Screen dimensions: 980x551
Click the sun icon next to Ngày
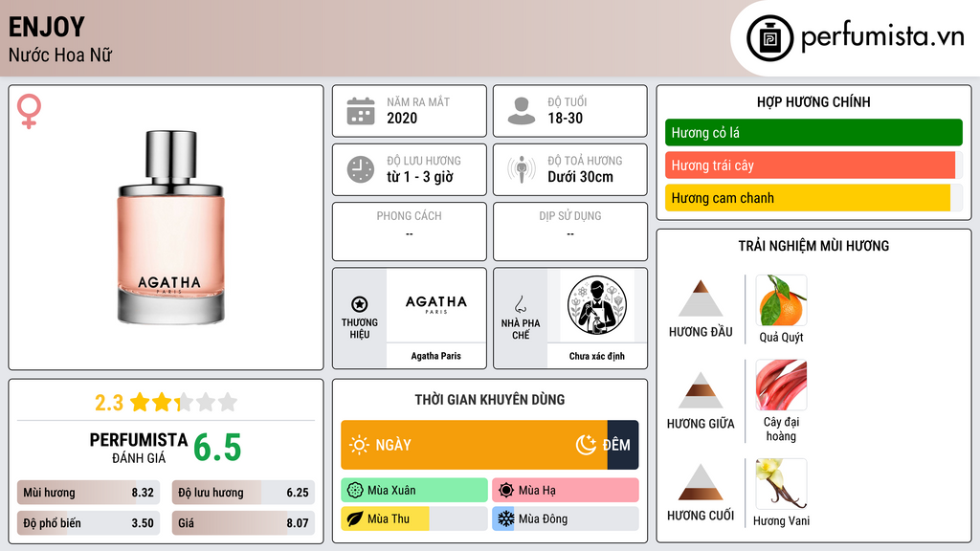pyautogui.click(x=359, y=445)
